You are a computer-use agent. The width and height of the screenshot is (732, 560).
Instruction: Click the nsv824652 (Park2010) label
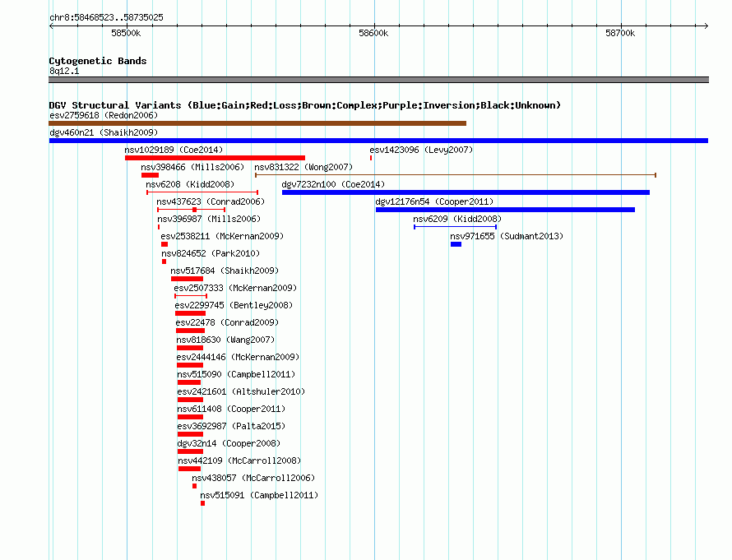pyautogui.click(x=211, y=253)
